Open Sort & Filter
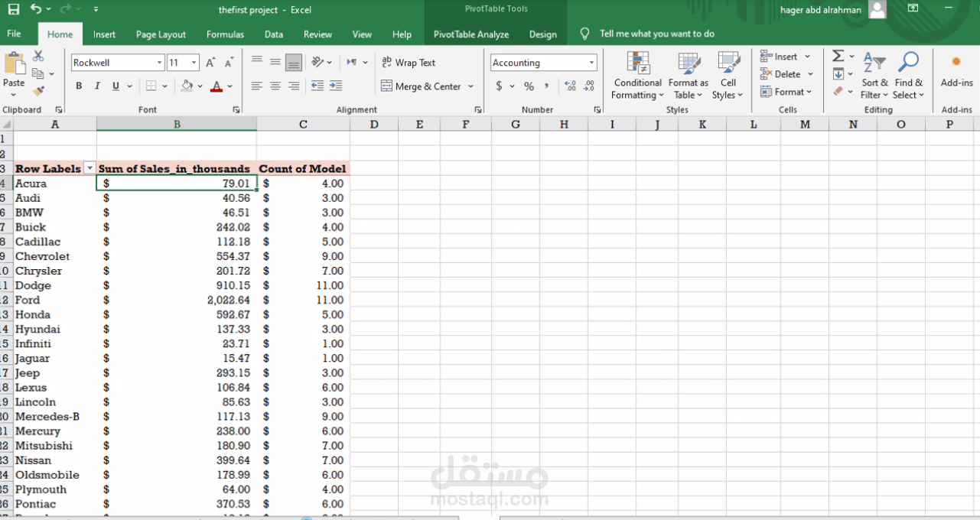Screen dimensions: 980x520 tap(874, 75)
